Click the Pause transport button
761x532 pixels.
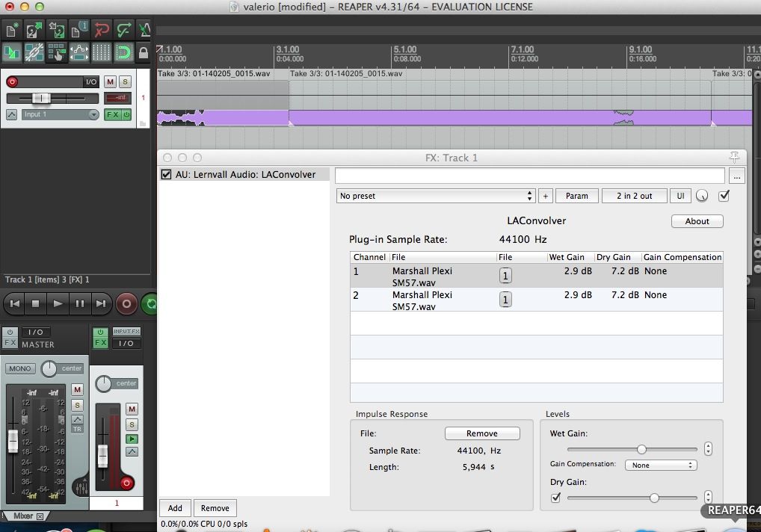click(79, 303)
